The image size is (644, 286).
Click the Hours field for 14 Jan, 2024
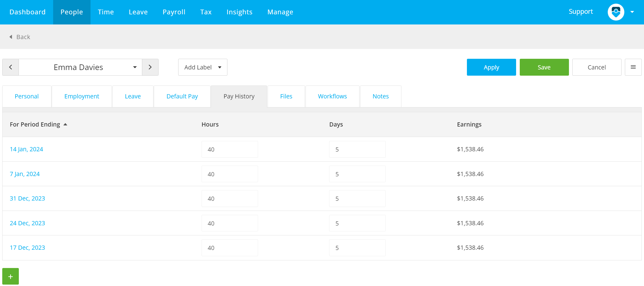230,149
